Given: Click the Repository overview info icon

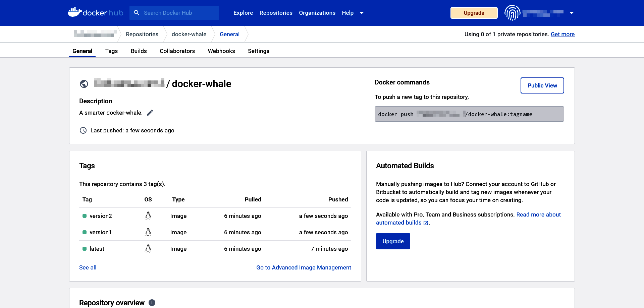Looking at the screenshot, I should pos(152,303).
